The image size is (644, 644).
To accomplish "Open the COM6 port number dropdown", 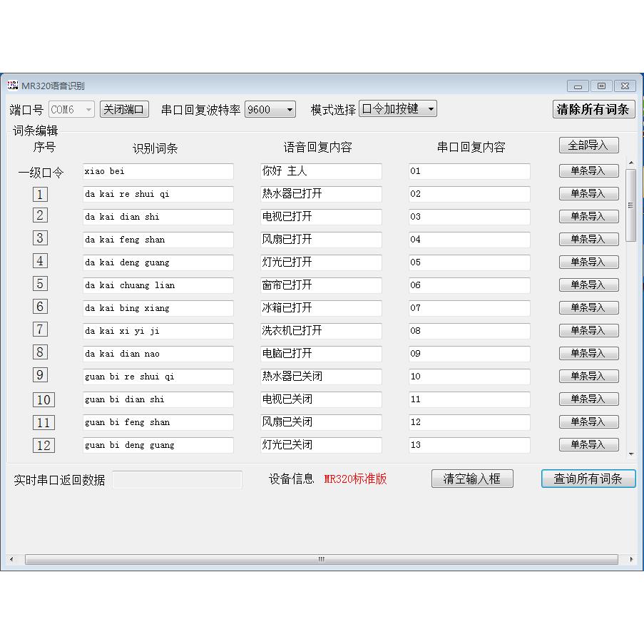I will coord(71,109).
